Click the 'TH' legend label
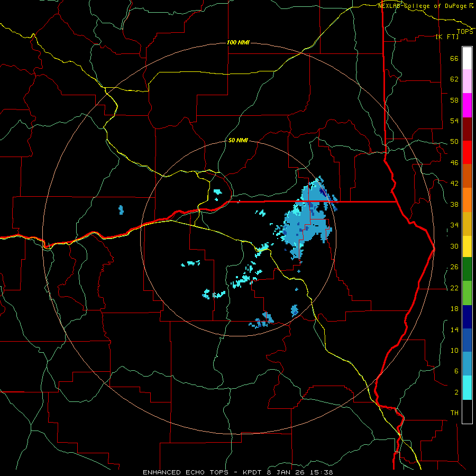This screenshot has width=476, height=476. point(454,413)
